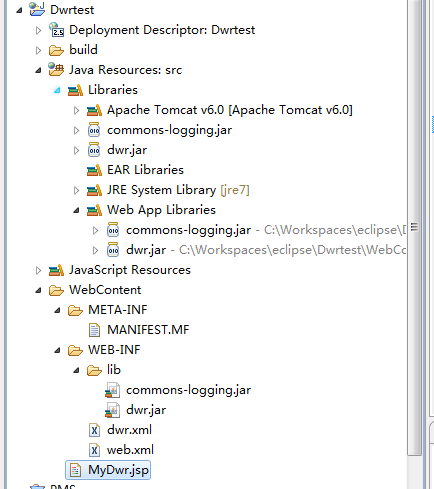Click the dwr.jar jar icon under Libraries

click(x=94, y=150)
